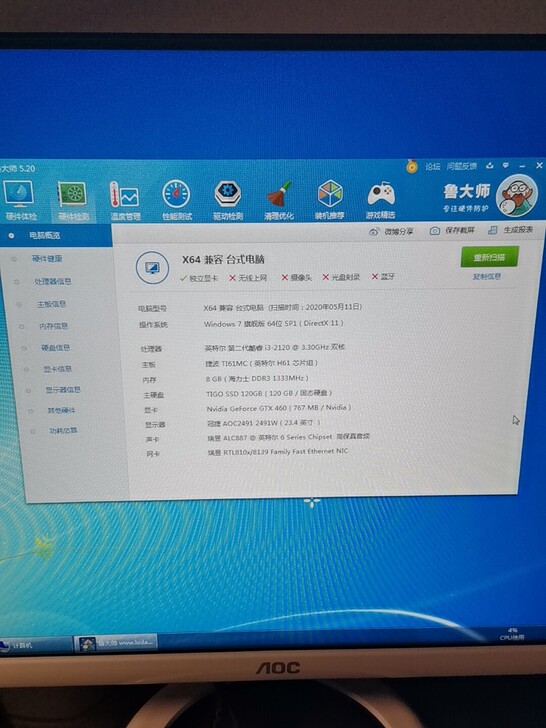This screenshot has width=546, height=728.
Task: Open the 问题反馈 feedback link
Action: (x=462, y=166)
